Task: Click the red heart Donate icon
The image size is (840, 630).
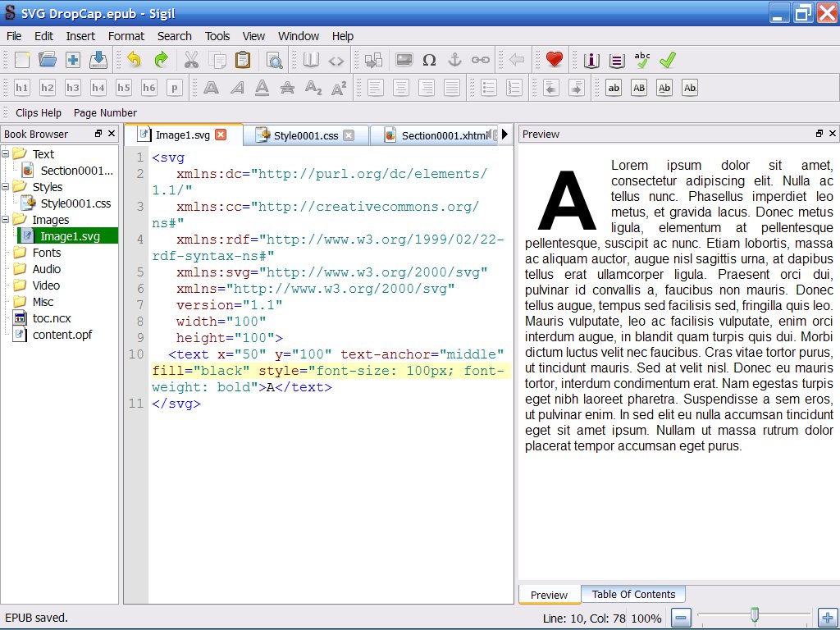Action: (555, 60)
